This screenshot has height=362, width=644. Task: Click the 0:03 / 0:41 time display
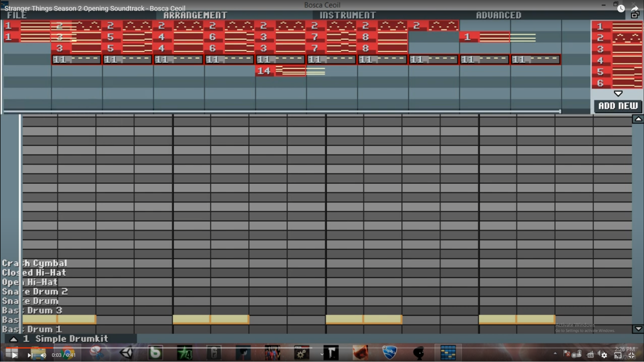pos(64,355)
